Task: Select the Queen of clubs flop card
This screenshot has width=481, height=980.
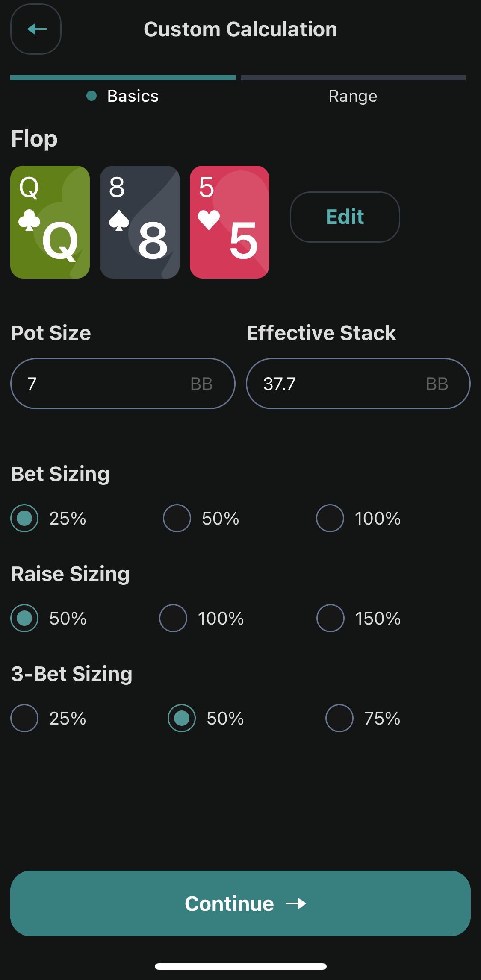Action: [50, 222]
